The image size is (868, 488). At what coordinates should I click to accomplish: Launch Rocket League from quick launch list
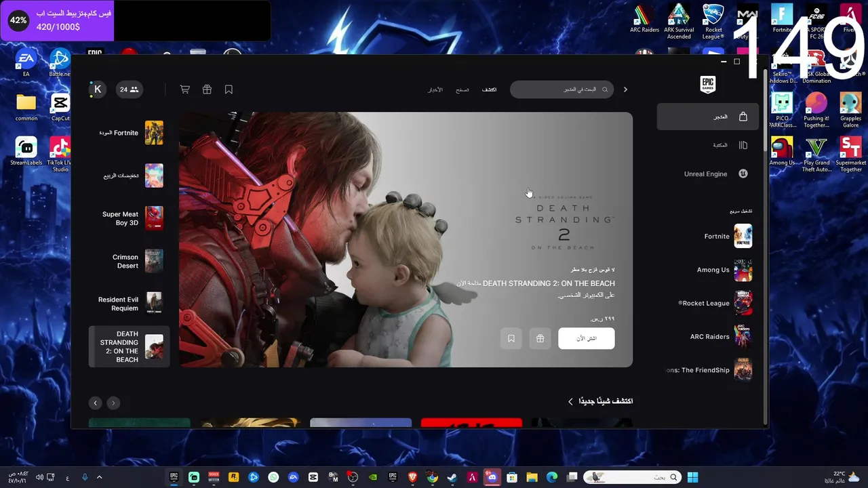click(715, 303)
